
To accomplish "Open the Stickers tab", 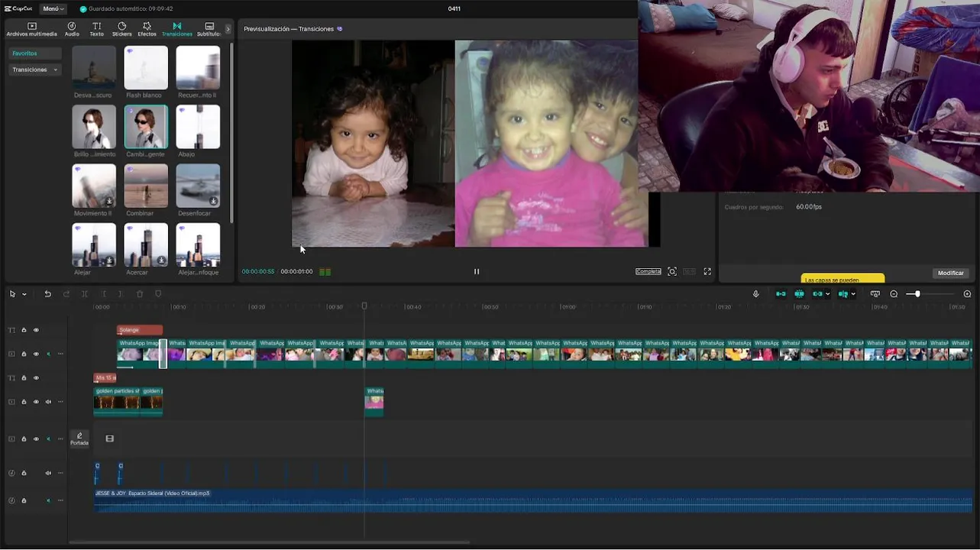I will click(121, 29).
